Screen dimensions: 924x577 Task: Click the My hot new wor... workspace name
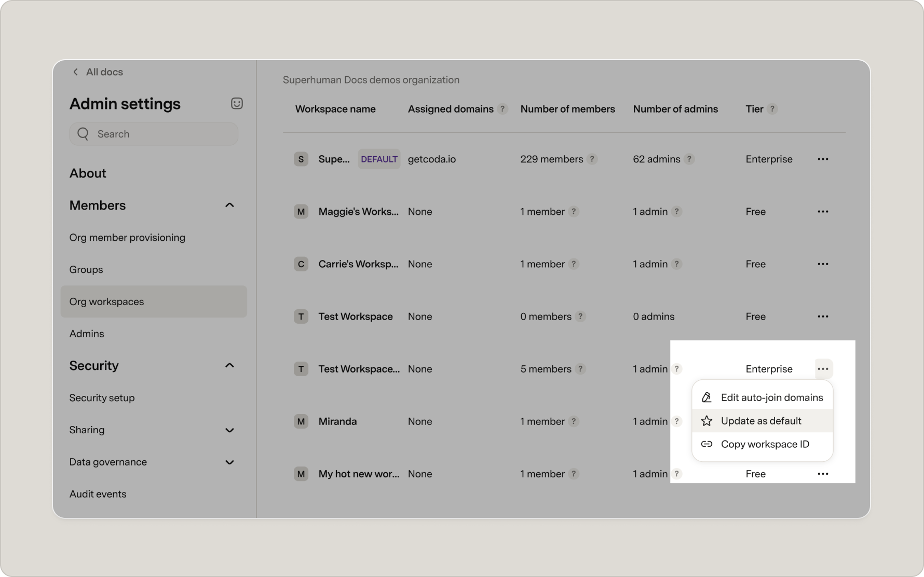tap(359, 474)
